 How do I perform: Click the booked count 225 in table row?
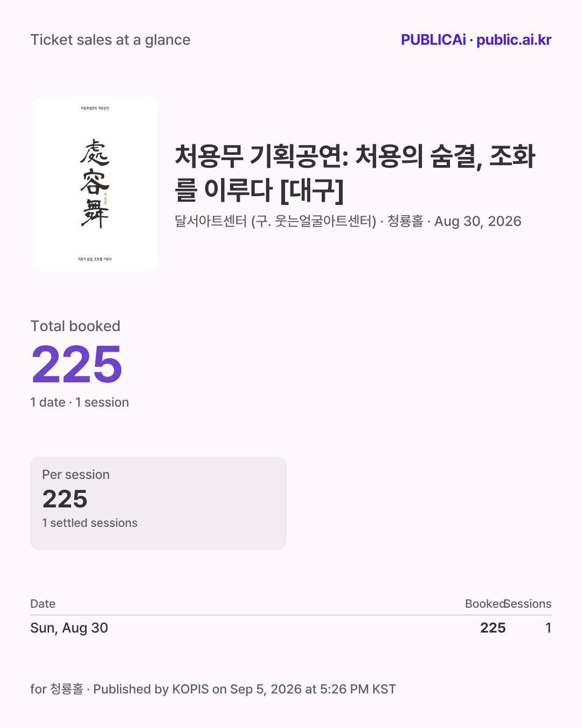coord(493,628)
